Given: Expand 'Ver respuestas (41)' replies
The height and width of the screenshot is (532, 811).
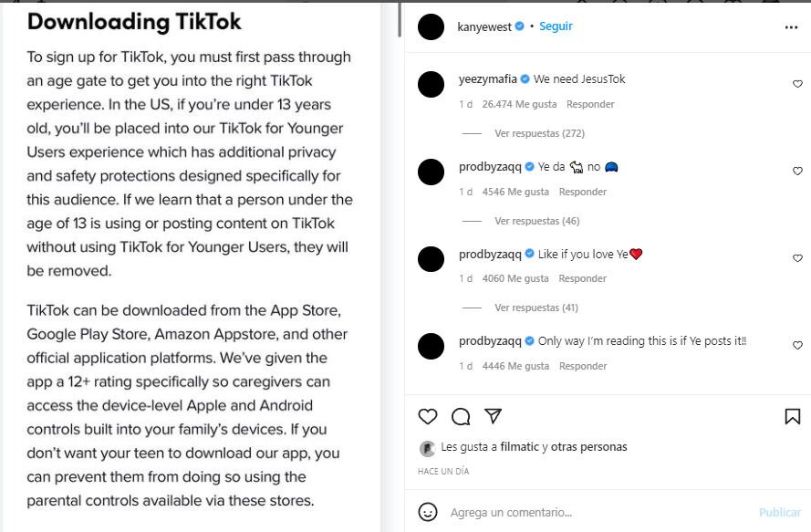Looking at the screenshot, I should pyautogui.click(x=535, y=308).
